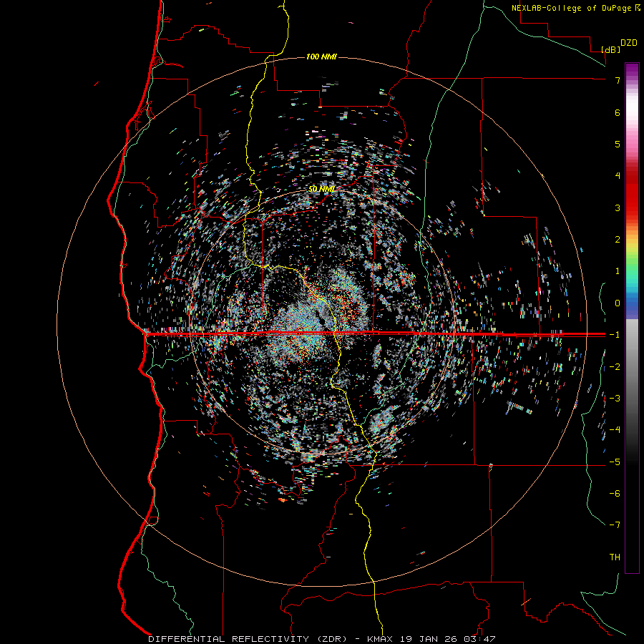
Task: Click the scale value -7 label
Action: (x=615, y=525)
